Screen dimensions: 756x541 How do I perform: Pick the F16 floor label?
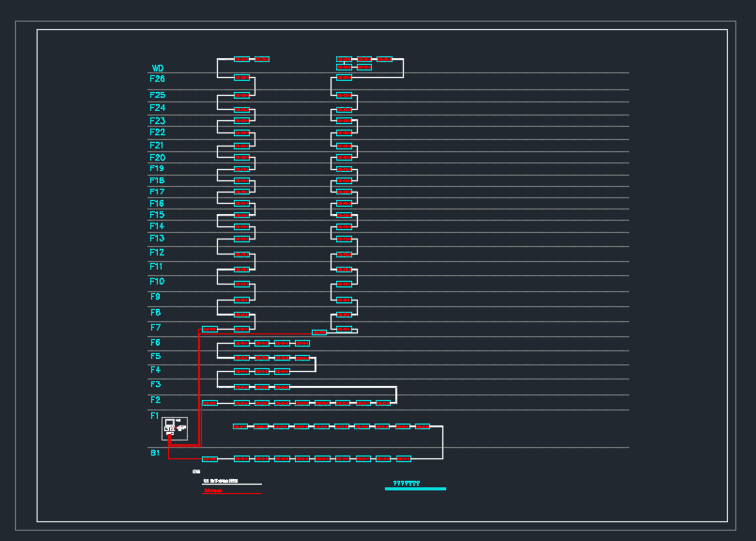pos(157,204)
